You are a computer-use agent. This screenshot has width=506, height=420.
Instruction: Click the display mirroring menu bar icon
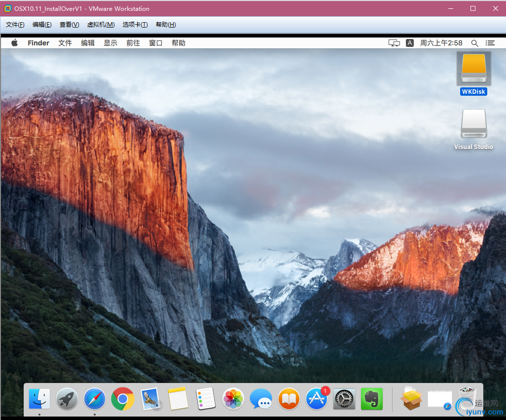point(394,43)
